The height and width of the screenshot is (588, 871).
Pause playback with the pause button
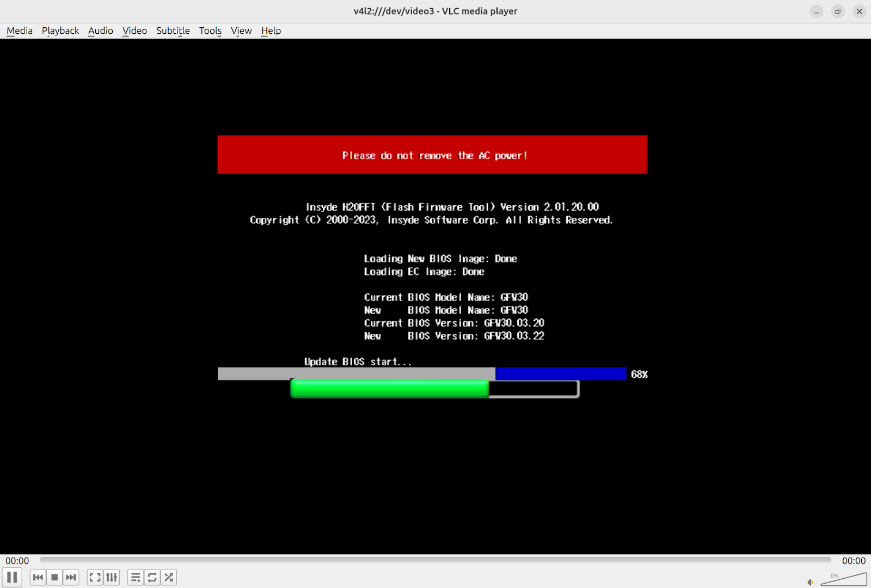pyautogui.click(x=12, y=577)
